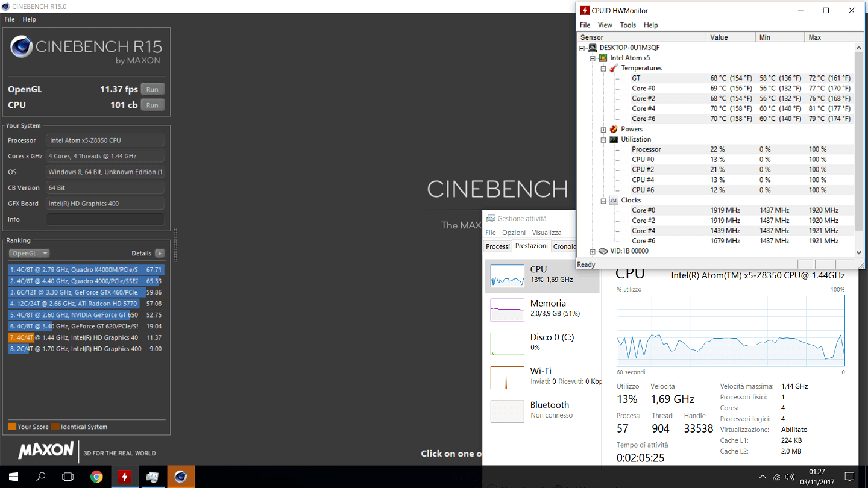Expand the VID:1B 00000 node
The width and height of the screenshot is (868, 488).
click(x=593, y=251)
